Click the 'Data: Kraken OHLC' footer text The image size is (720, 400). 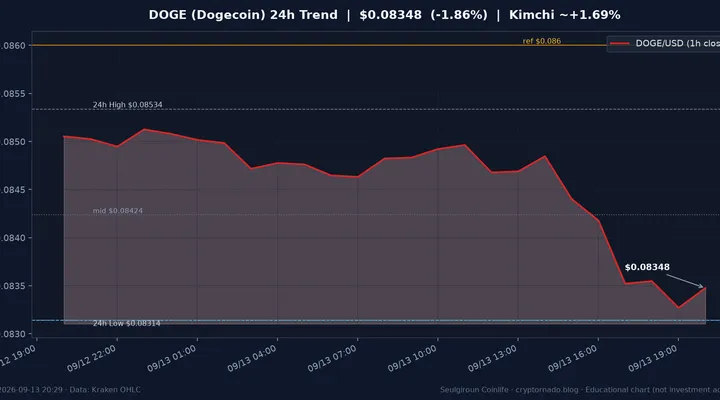[105, 390]
